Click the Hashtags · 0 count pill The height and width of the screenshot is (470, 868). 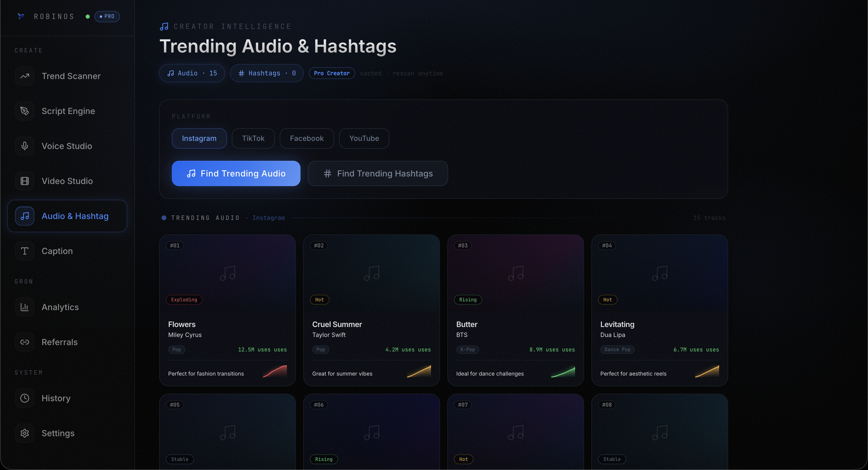tap(267, 73)
